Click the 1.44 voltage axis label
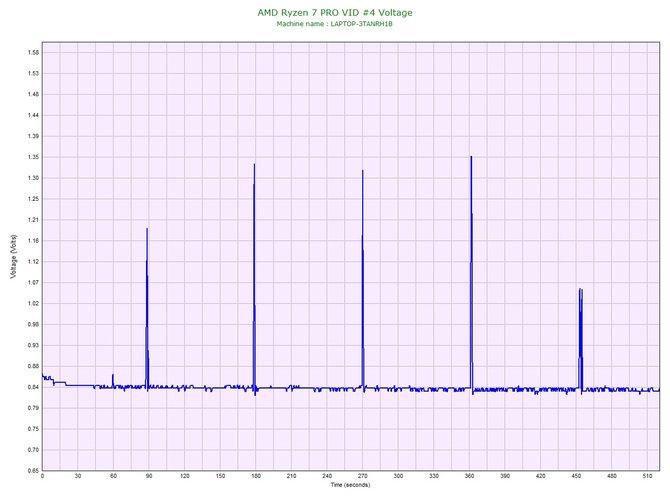The width and height of the screenshot is (670, 502). point(33,115)
